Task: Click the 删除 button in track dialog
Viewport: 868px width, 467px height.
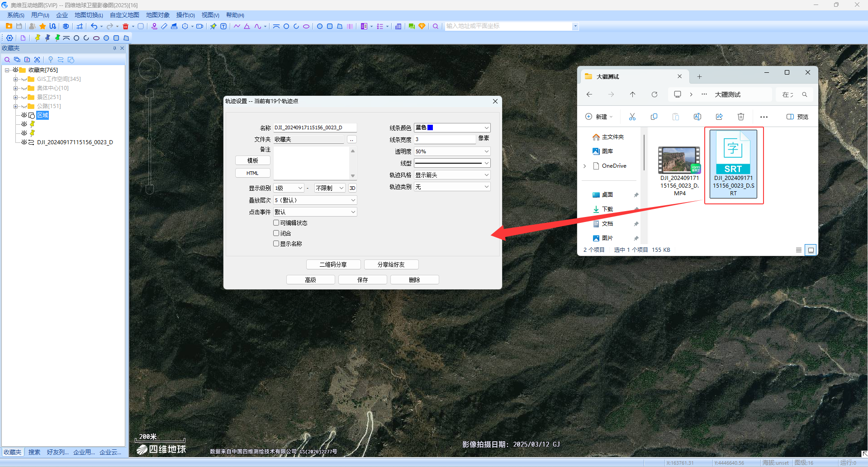Action: pos(415,280)
